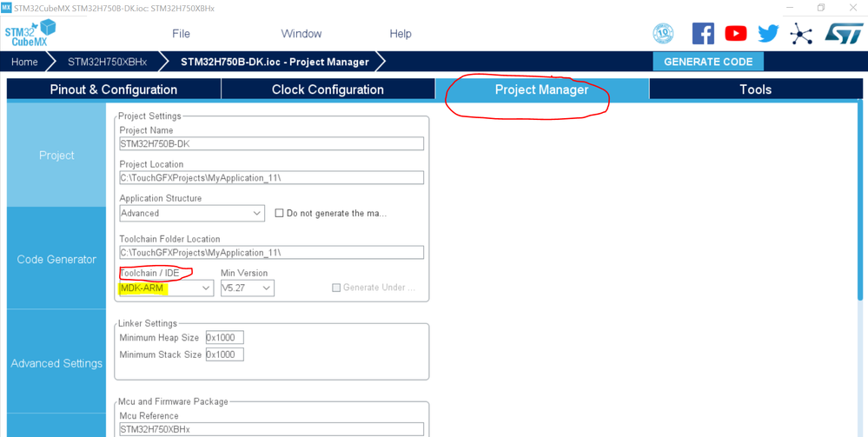The image size is (868, 437).
Task: Open the YouTube icon link
Action: click(x=736, y=34)
